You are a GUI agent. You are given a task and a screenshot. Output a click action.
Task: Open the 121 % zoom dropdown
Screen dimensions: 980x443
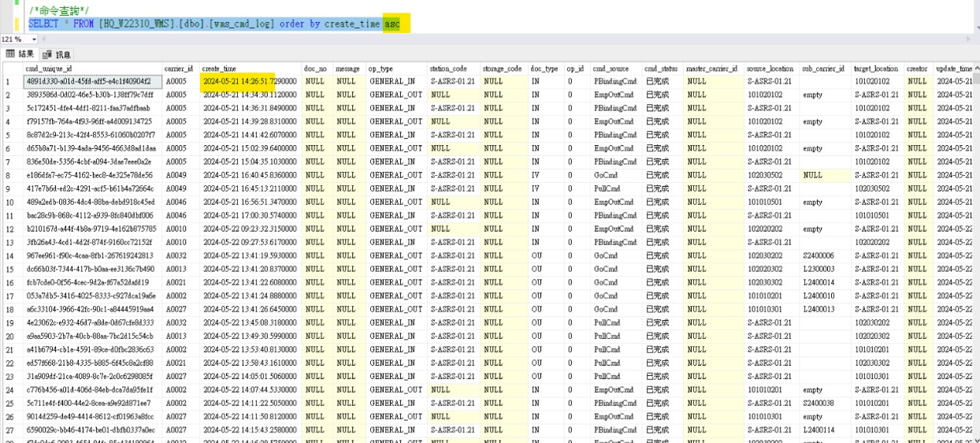tap(34, 39)
